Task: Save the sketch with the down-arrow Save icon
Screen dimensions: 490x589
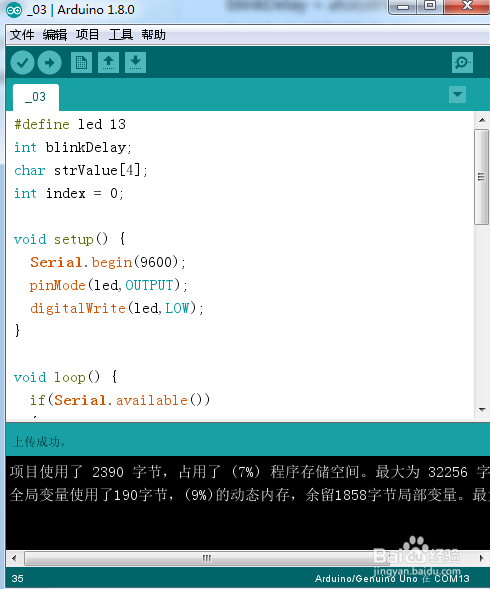Action: tap(136, 62)
